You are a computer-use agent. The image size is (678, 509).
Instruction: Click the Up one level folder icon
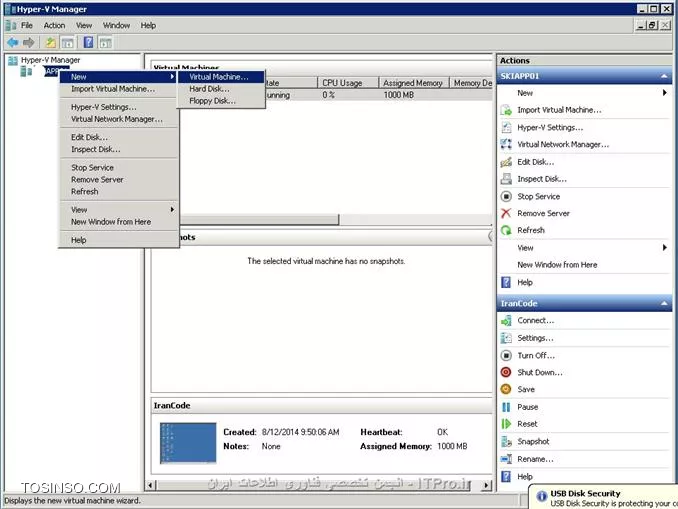point(51,42)
